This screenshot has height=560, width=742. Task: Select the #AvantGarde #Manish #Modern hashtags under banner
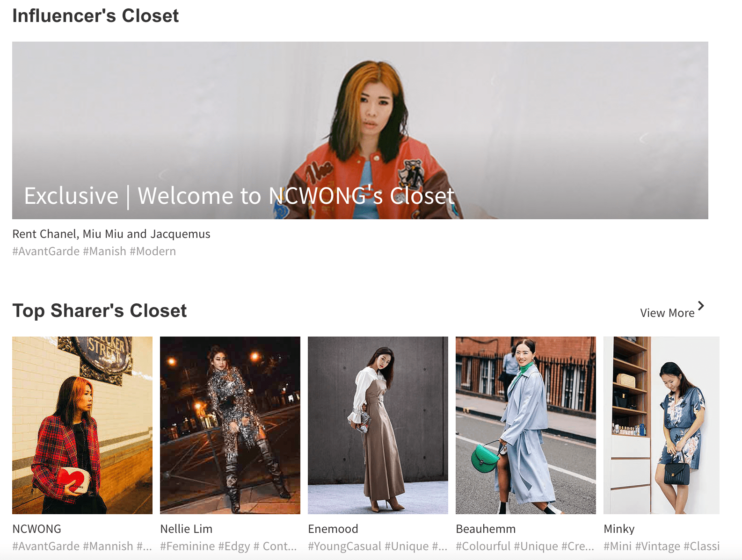pyautogui.click(x=94, y=251)
